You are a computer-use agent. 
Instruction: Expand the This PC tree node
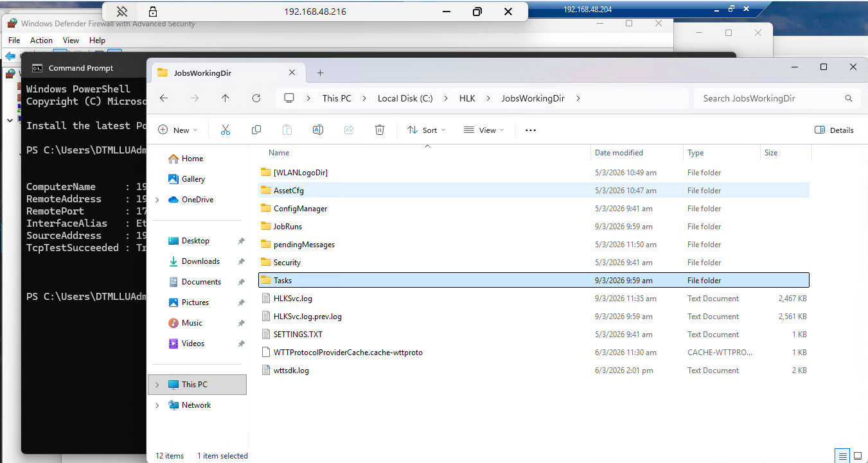click(x=157, y=385)
